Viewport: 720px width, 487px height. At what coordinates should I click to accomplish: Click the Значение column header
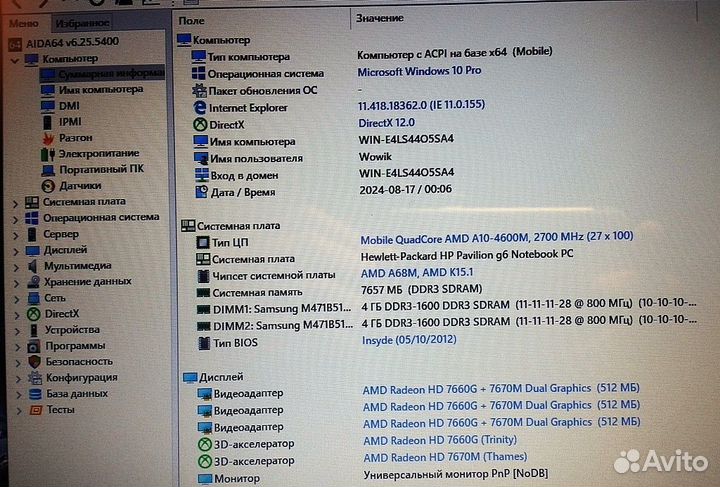(380, 18)
